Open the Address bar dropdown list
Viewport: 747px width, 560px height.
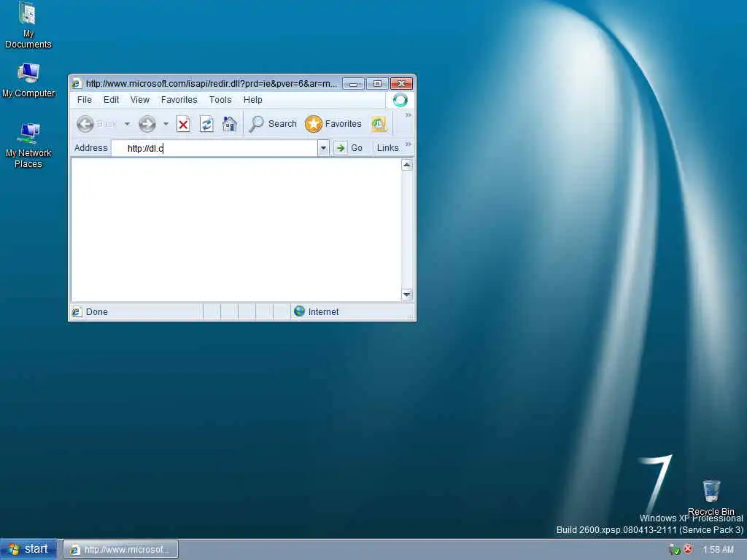pyautogui.click(x=323, y=148)
